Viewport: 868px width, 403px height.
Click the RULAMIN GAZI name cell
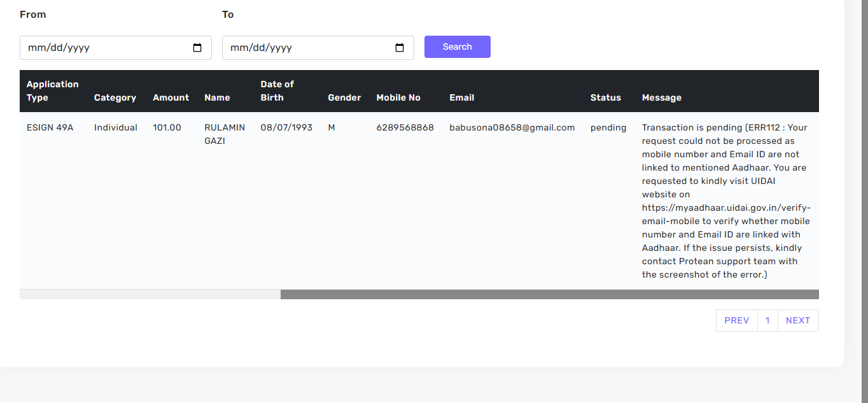[x=224, y=134]
